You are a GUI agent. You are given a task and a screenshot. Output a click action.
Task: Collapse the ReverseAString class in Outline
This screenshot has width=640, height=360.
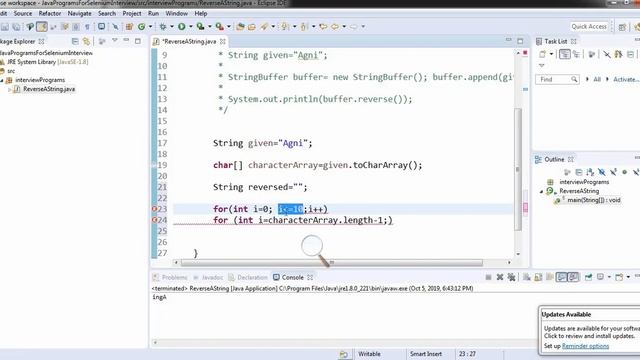pyautogui.click(x=542, y=191)
